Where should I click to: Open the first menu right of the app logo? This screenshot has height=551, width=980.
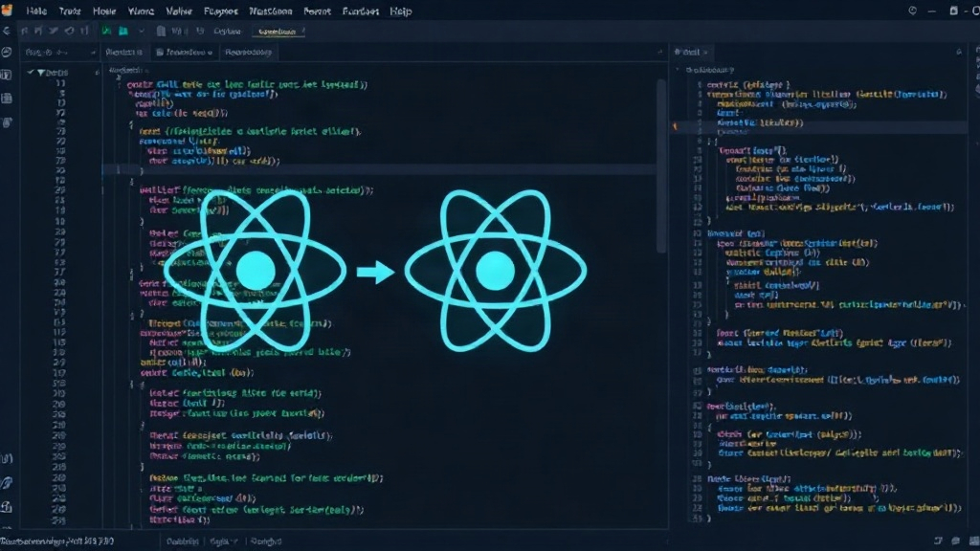(x=36, y=11)
